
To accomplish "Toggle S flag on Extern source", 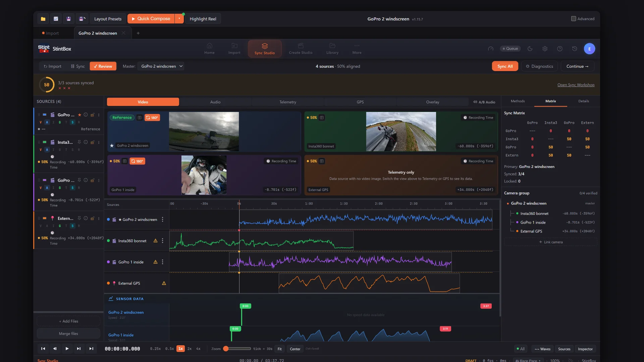I will coord(72,226).
